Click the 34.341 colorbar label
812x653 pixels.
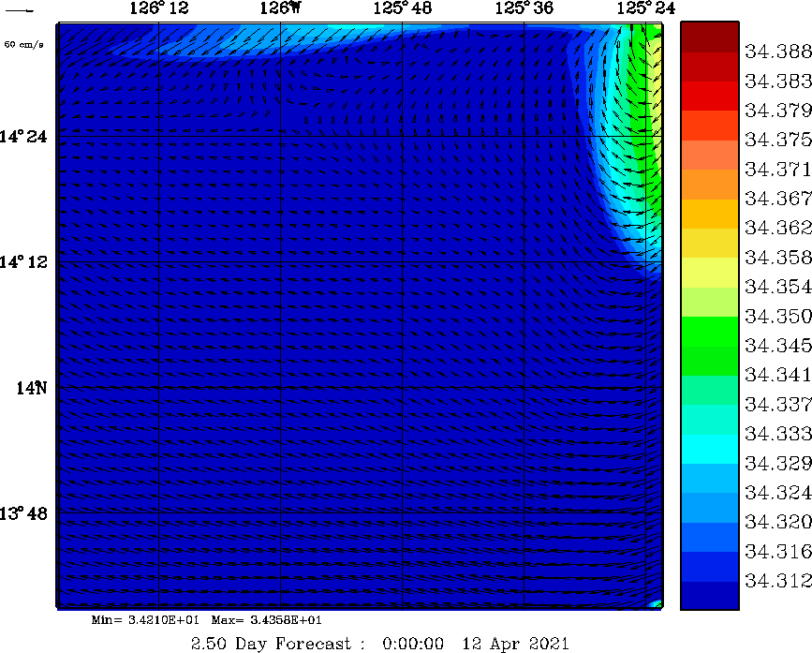[778, 375]
